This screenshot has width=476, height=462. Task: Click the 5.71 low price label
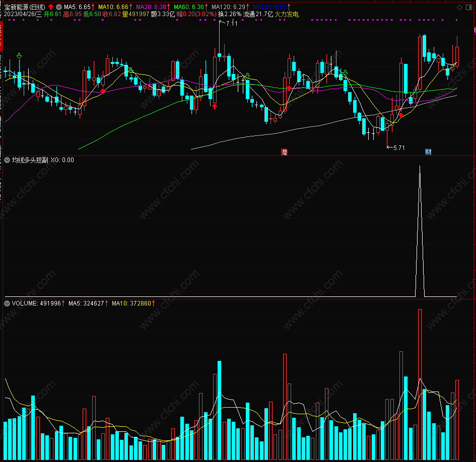[399, 148]
